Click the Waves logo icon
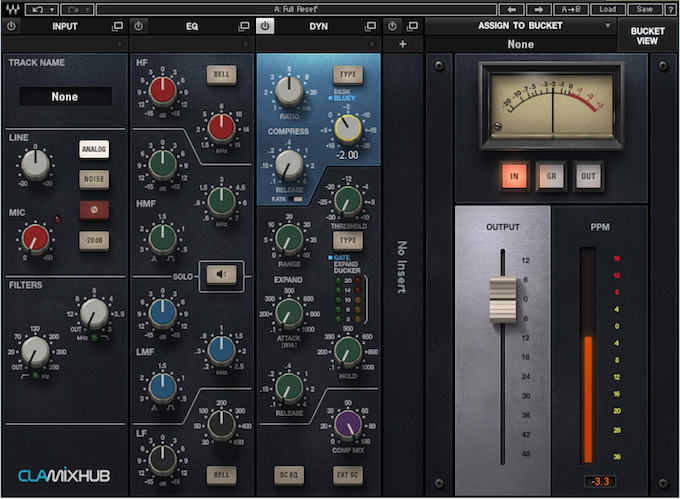 13,9
